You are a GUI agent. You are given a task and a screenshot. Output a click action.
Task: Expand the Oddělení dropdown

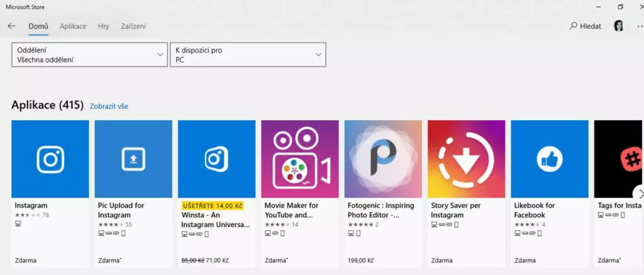coord(89,54)
